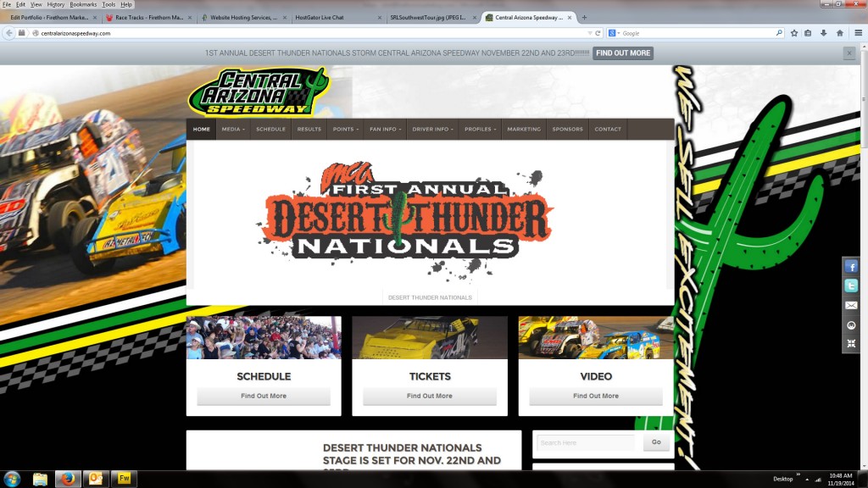Expand the PROFILES navigation dropdown

coord(480,129)
